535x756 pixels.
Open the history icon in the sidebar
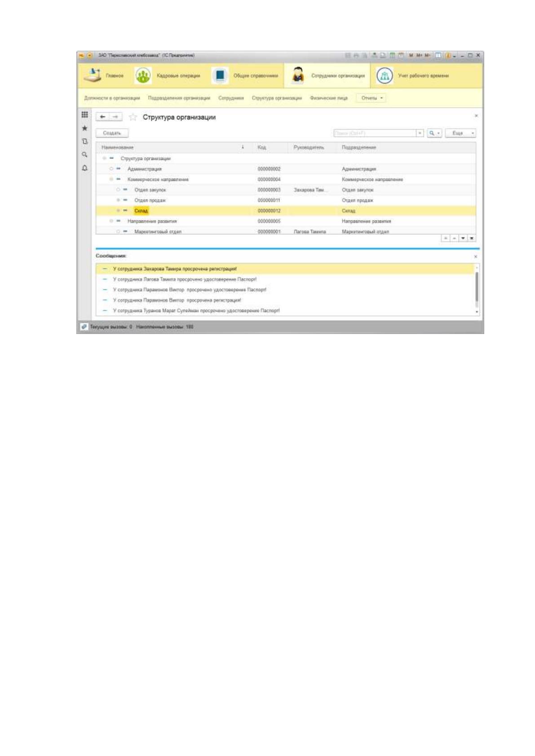pyautogui.click(x=84, y=141)
